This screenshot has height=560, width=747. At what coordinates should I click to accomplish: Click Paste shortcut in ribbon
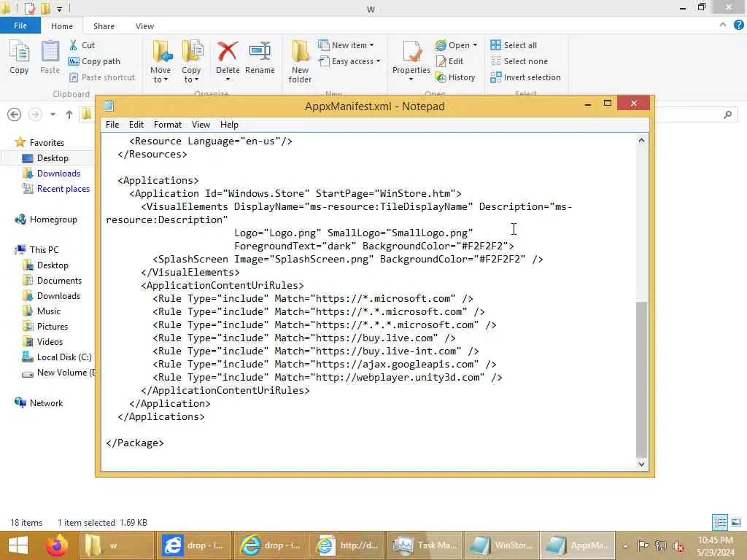tap(101, 77)
